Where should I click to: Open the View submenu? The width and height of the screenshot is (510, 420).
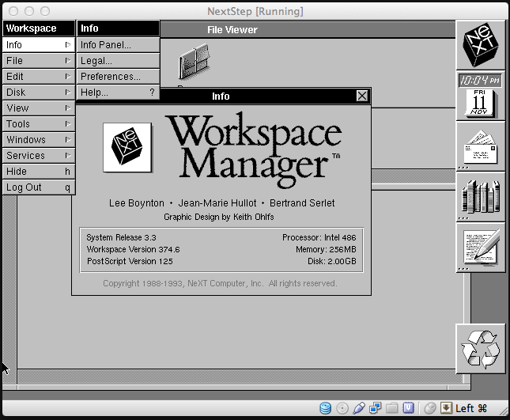point(39,108)
